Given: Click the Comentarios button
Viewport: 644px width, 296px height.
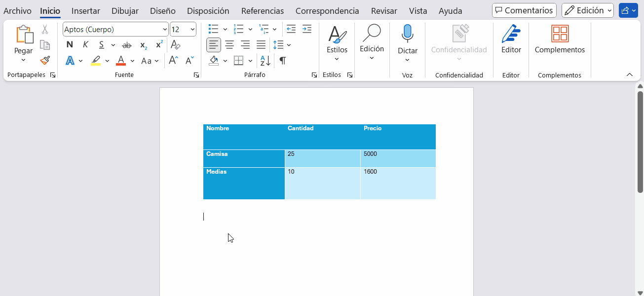Looking at the screenshot, I should pos(524,10).
